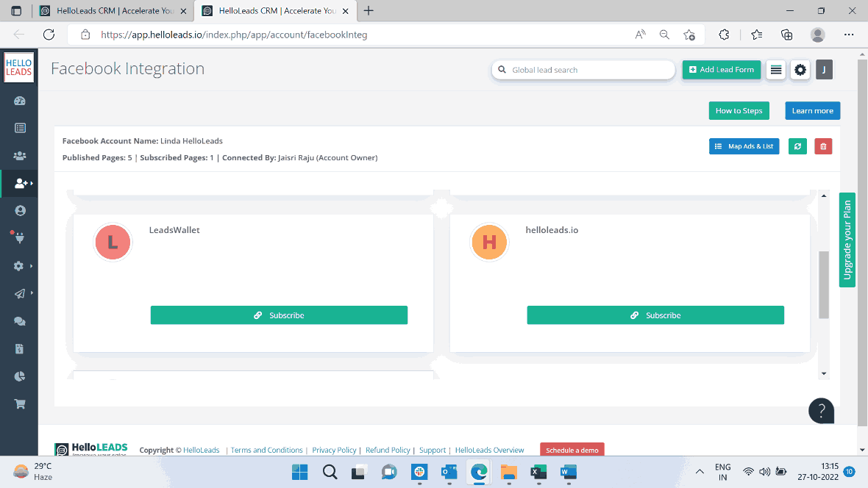Open the header gear settings icon
This screenshot has width=868, height=488.
pyautogui.click(x=800, y=70)
